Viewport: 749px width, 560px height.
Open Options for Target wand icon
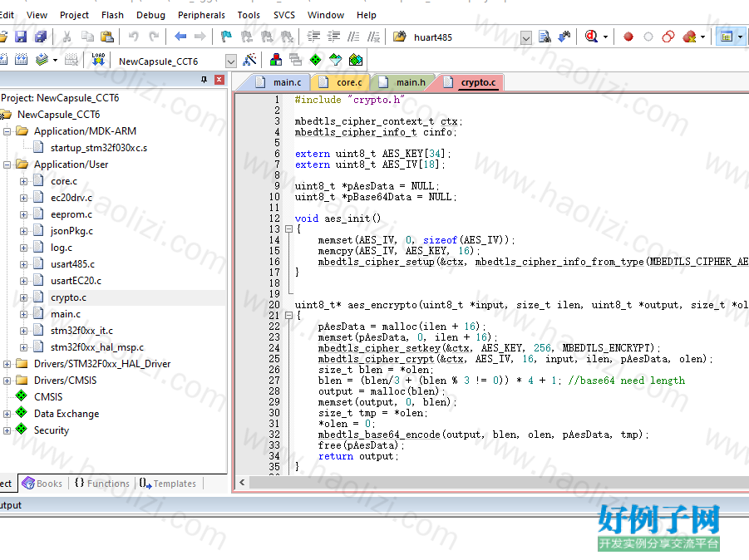pyautogui.click(x=249, y=60)
